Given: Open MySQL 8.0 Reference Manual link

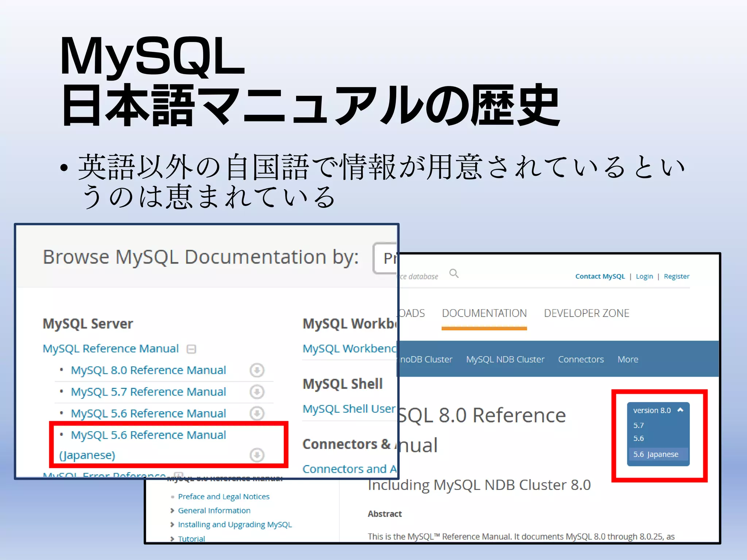Looking at the screenshot, I should click(148, 370).
